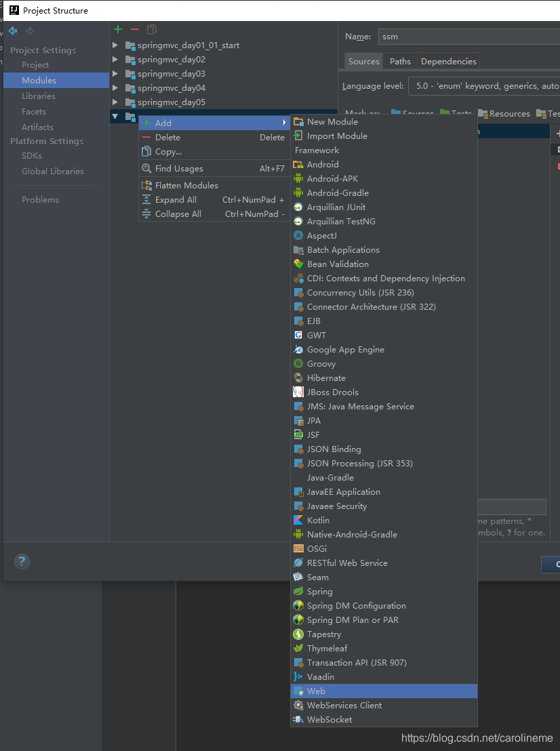Choose the Spring leaf icon

(x=298, y=592)
